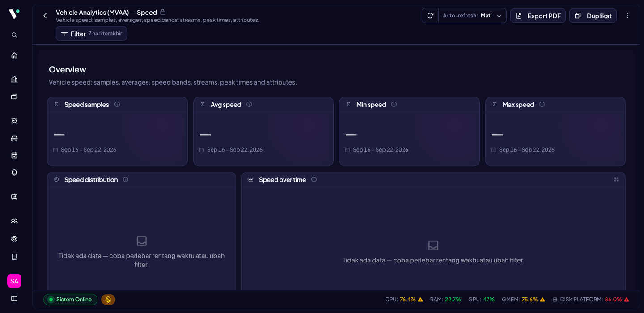Open Auto-refresh Mati dropdown

click(472, 16)
